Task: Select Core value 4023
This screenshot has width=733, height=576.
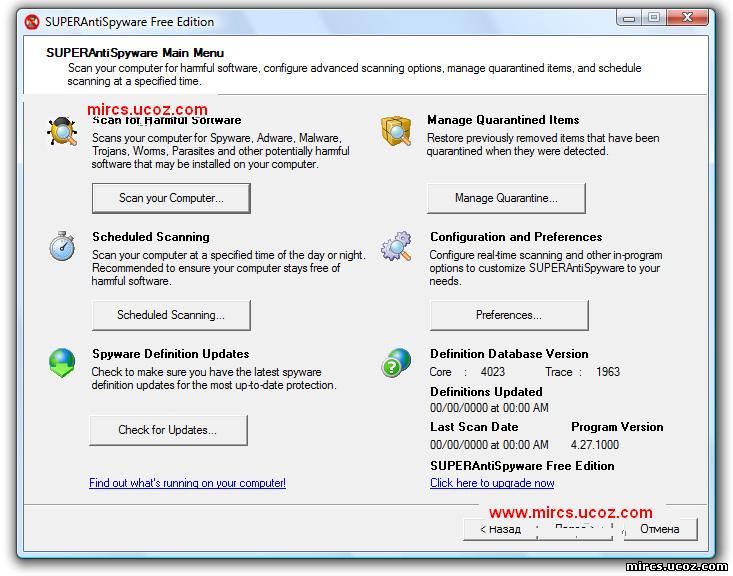Action: 493,372
